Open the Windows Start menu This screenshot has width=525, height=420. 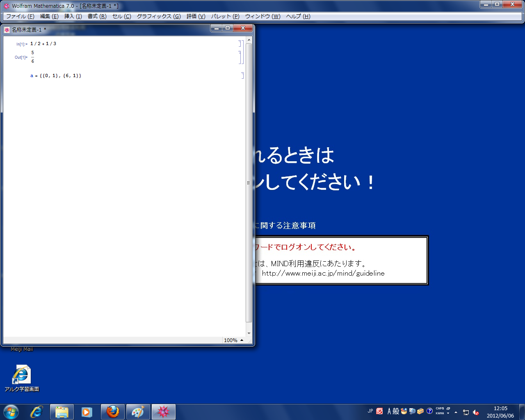11,412
